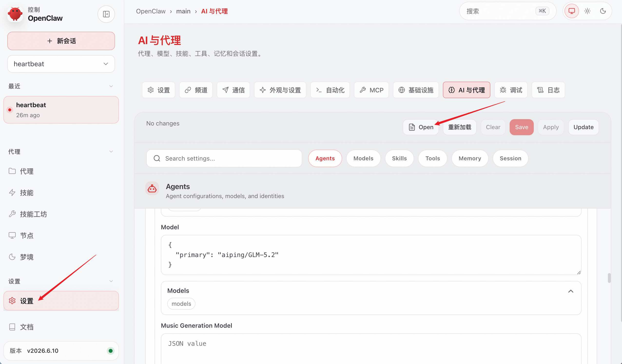Image resolution: width=622 pixels, height=364 pixels.
Task: Open the heartbeat recent session item
Action: 61,110
